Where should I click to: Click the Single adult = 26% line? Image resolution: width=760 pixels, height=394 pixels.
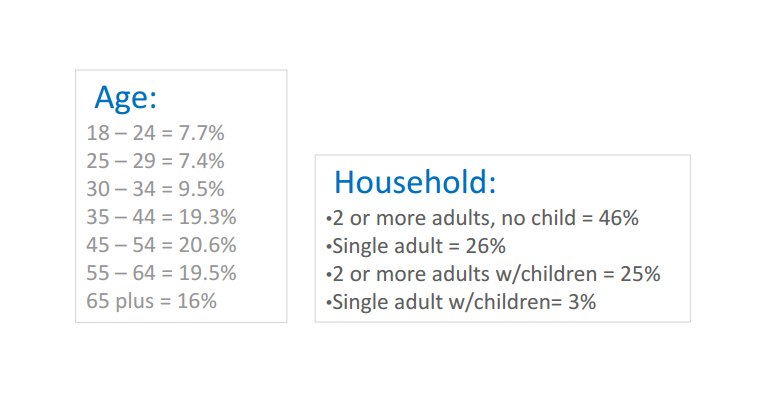pyautogui.click(x=416, y=247)
